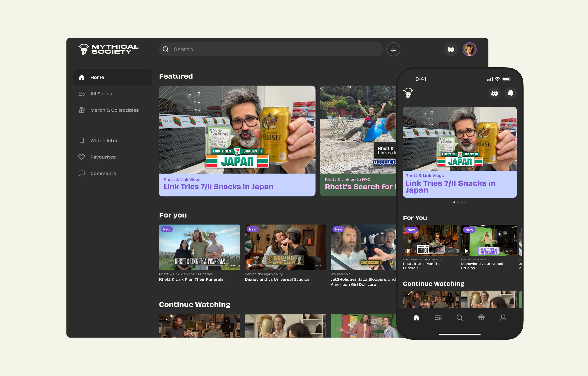Click the Discord icon in desktop header
This screenshot has width=588, height=376.
(x=451, y=49)
